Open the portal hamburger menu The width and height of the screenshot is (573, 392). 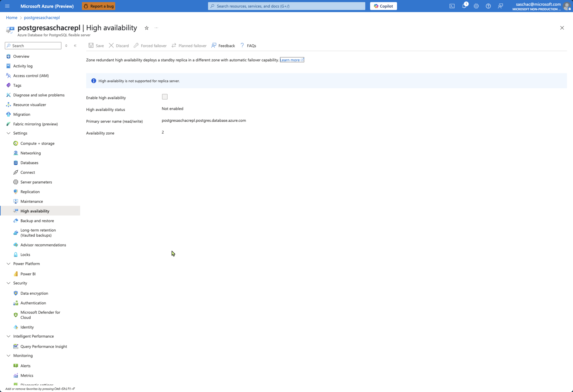(7, 6)
